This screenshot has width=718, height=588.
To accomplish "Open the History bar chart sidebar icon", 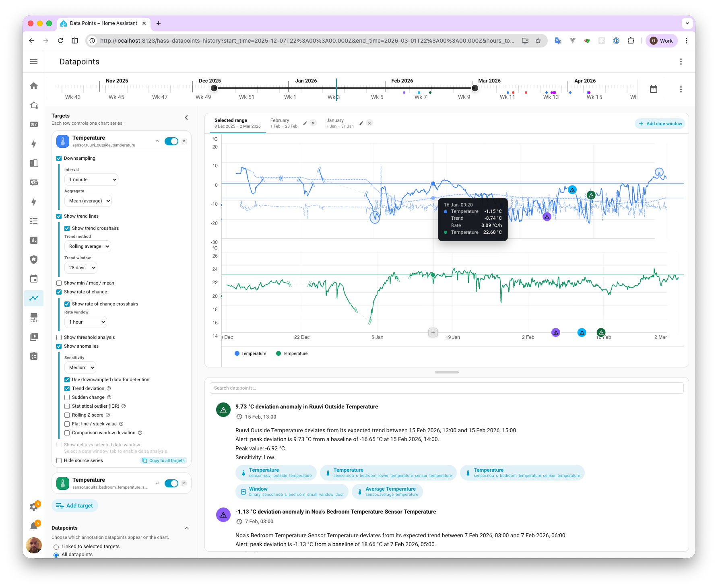I will pyautogui.click(x=34, y=240).
